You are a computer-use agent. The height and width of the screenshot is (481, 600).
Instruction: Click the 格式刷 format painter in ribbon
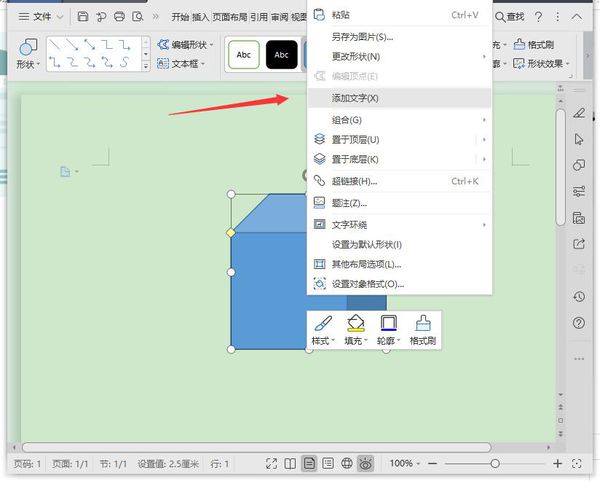pos(534,45)
